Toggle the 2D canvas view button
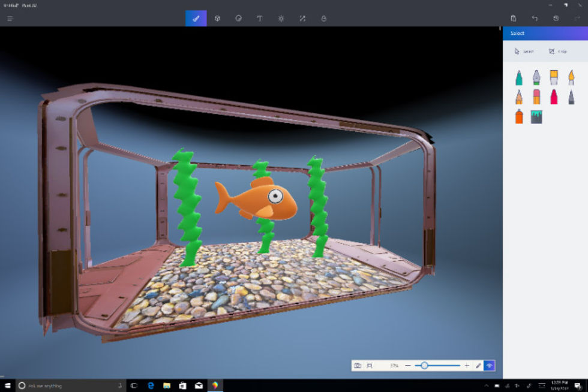588x392 pixels. click(370, 366)
